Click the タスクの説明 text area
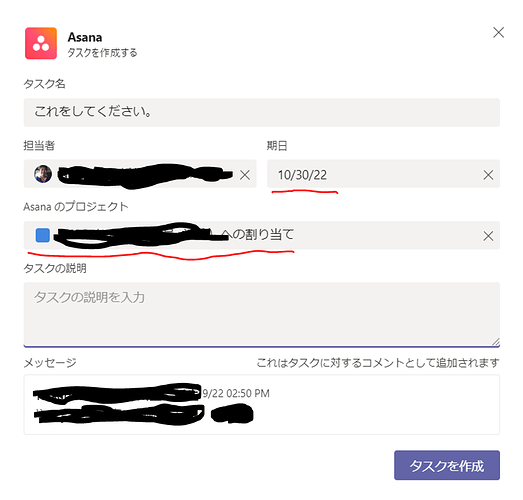 pos(262,315)
